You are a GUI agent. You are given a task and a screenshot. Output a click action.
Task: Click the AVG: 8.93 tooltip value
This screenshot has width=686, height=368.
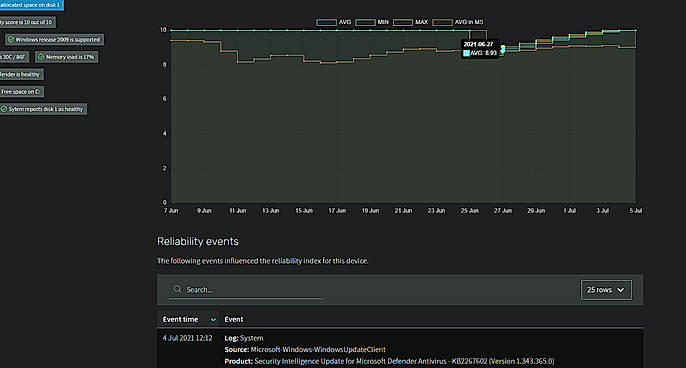483,53
